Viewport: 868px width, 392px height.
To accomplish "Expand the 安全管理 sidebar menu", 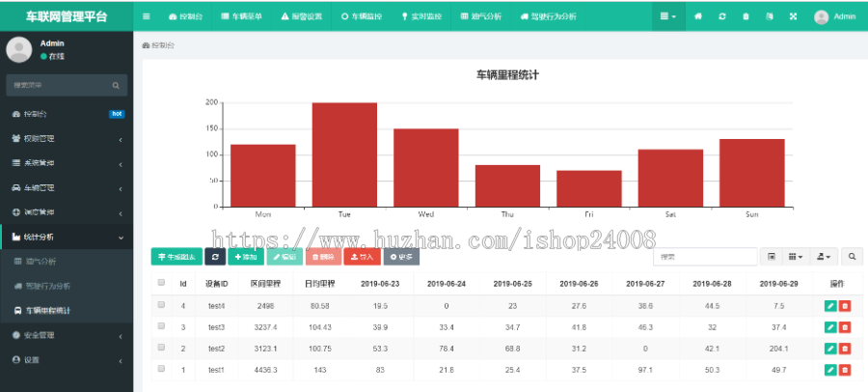I will pyautogui.click(x=67, y=335).
